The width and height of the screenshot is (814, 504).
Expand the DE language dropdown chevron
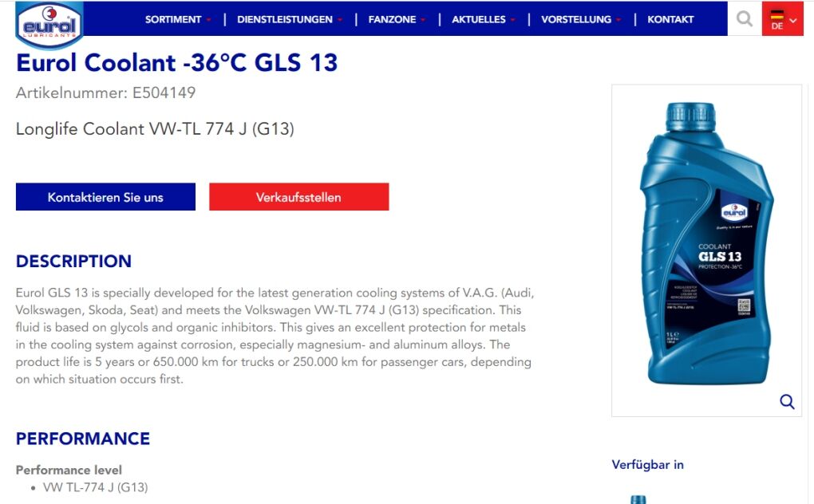(x=793, y=21)
